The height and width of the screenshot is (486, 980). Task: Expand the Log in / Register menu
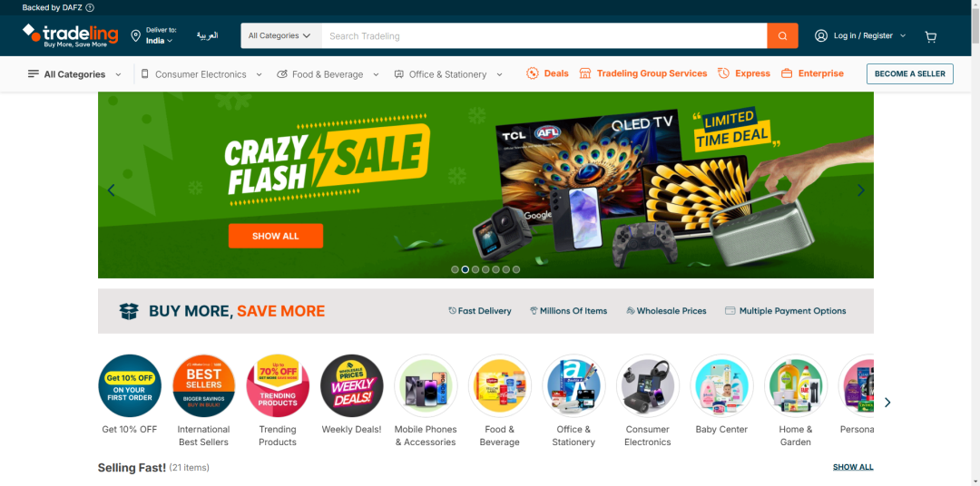[860, 35]
